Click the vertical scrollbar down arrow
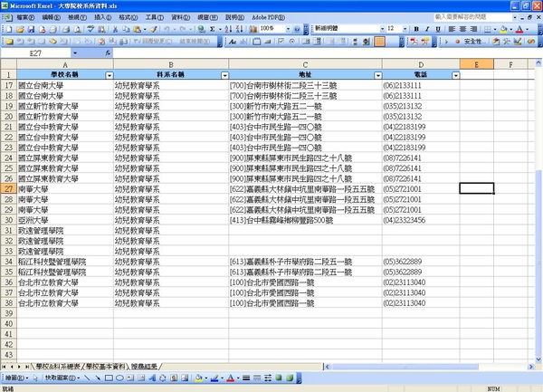Image resolution: width=543 pixels, height=392 pixels. coord(538,359)
